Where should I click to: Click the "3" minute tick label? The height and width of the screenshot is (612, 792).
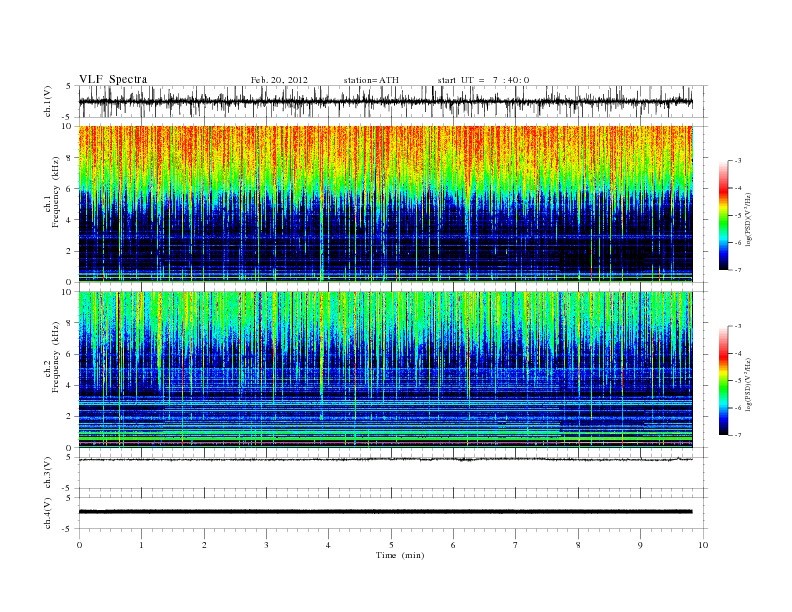pos(266,545)
